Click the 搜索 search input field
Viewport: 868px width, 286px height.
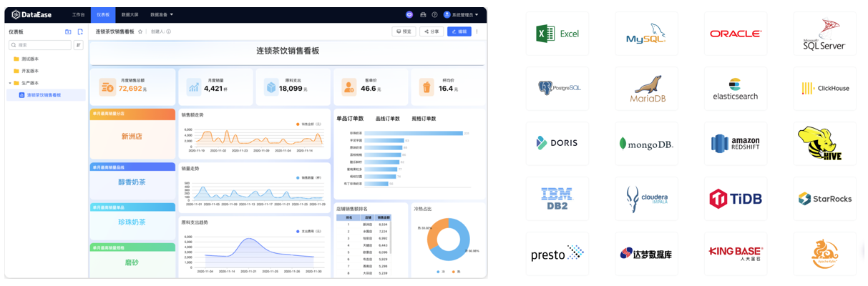[x=42, y=45]
